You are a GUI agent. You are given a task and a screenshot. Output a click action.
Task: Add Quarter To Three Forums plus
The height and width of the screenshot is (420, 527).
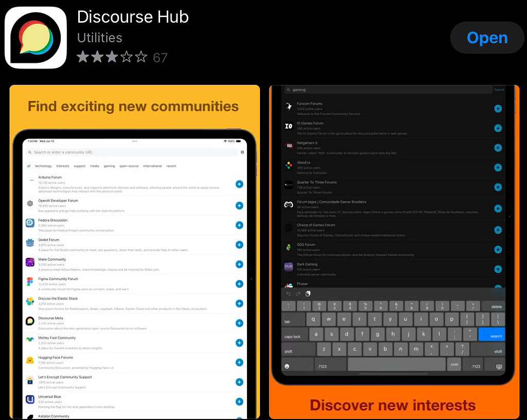(x=498, y=187)
